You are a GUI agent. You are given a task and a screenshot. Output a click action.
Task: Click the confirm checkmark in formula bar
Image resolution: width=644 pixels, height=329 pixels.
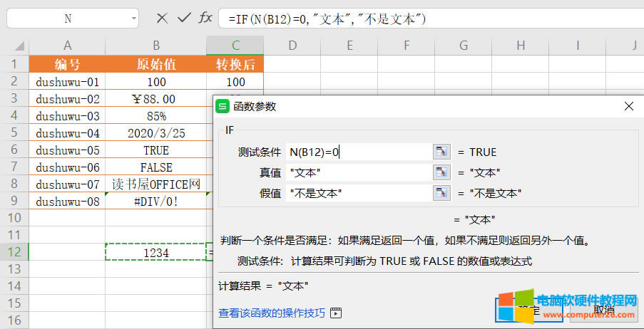point(184,19)
